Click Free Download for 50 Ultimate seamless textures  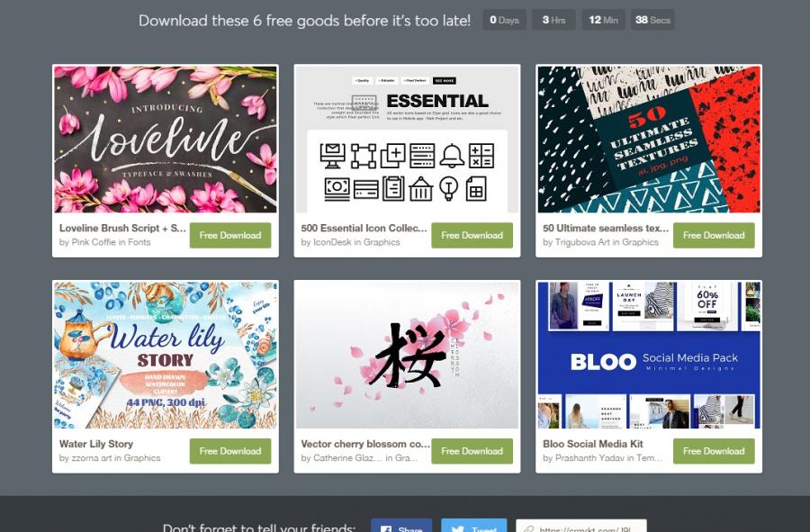point(714,235)
